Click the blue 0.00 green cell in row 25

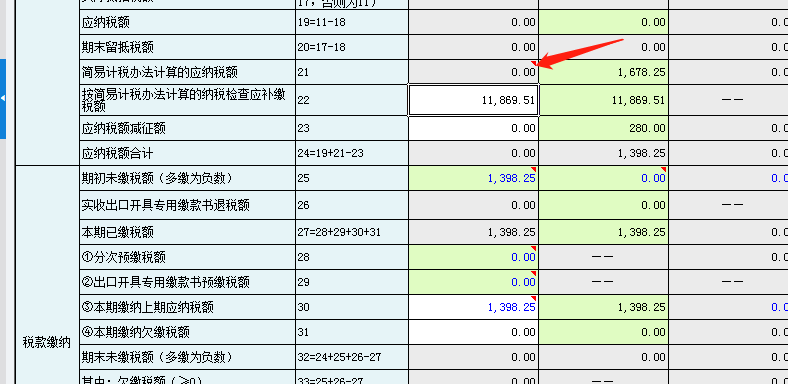604,178
